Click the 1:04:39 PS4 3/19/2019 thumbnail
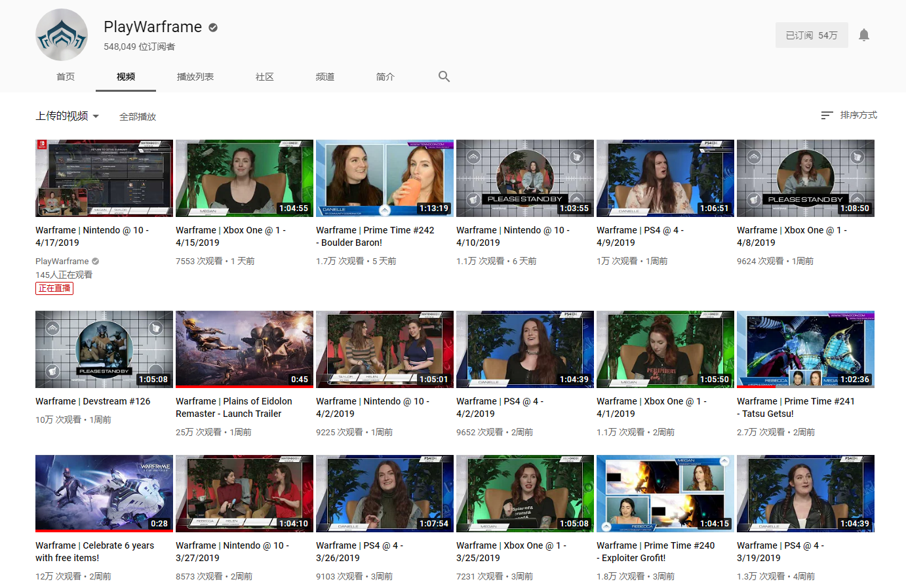Screen dimensions: 906x588 tap(806, 494)
